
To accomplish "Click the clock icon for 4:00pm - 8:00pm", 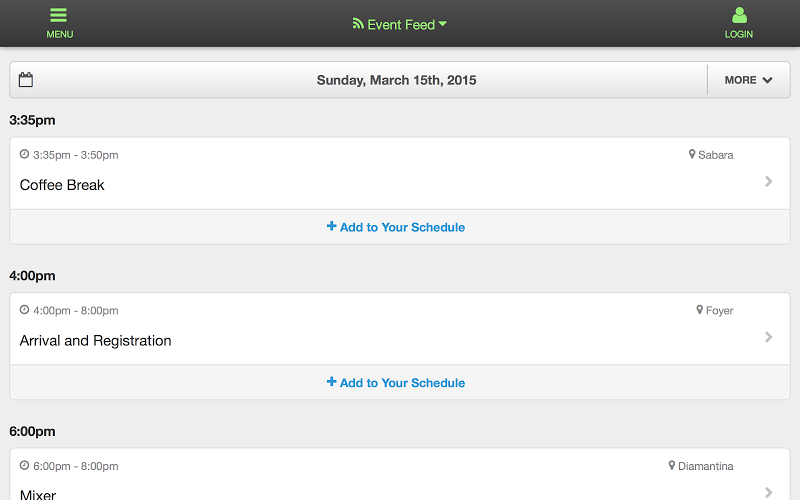I will click(24, 310).
